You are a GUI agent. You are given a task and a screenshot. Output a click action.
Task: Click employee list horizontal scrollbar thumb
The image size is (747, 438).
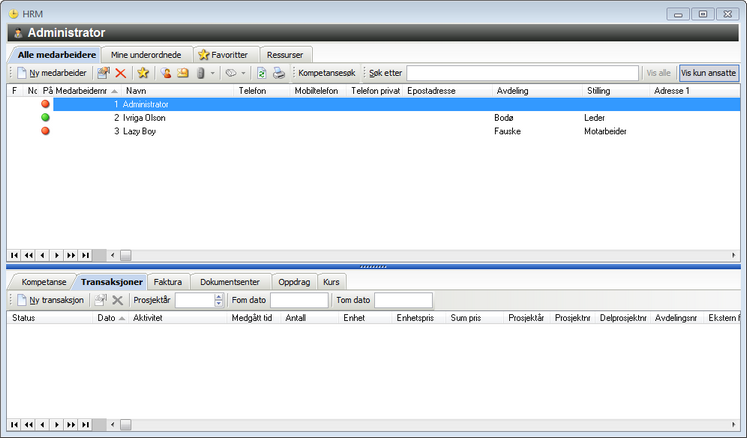click(125, 255)
